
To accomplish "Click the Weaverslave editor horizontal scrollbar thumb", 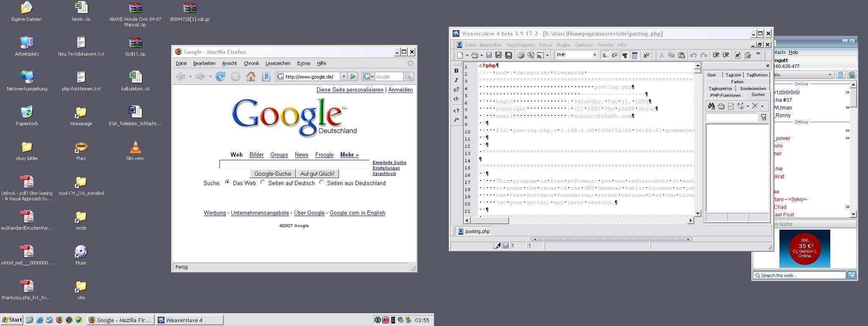I will pyautogui.click(x=490, y=220).
